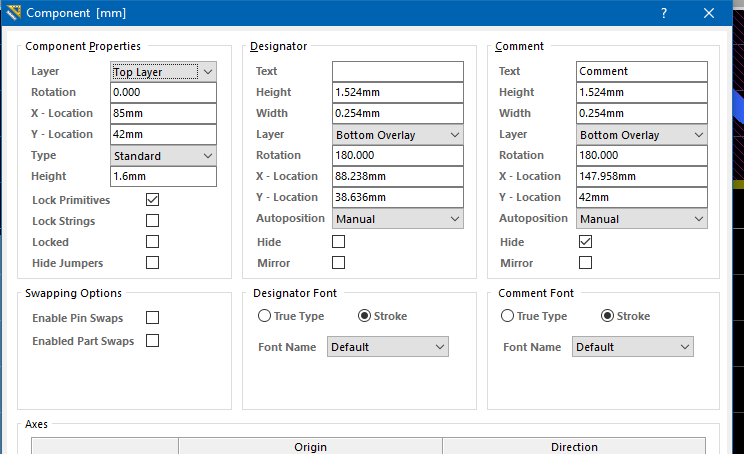The image size is (744, 454).
Task: Uncheck the Comment Hide checkbox
Action: pos(585,242)
